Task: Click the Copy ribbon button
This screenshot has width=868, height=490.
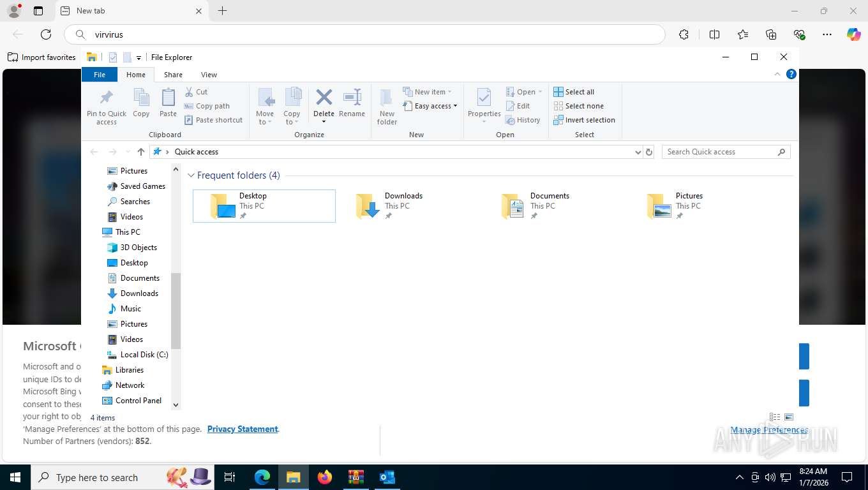Action: pyautogui.click(x=141, y=103)
